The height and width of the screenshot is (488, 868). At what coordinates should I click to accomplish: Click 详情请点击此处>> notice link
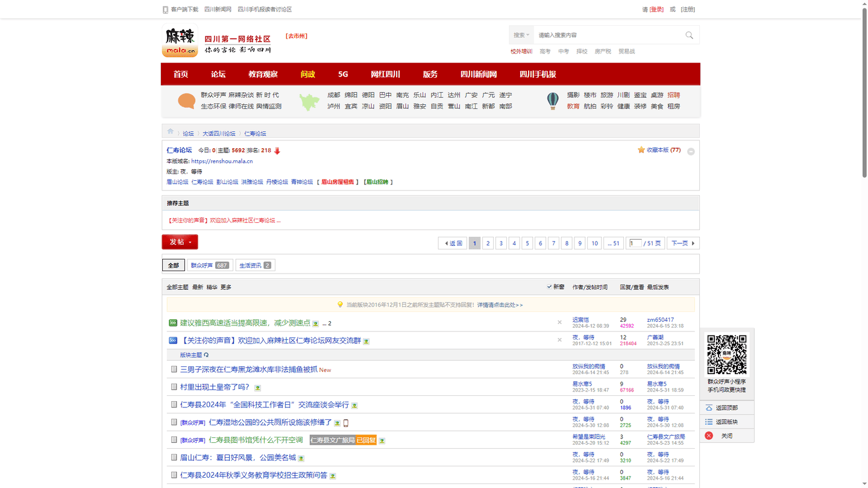click(x=500, y=305)
